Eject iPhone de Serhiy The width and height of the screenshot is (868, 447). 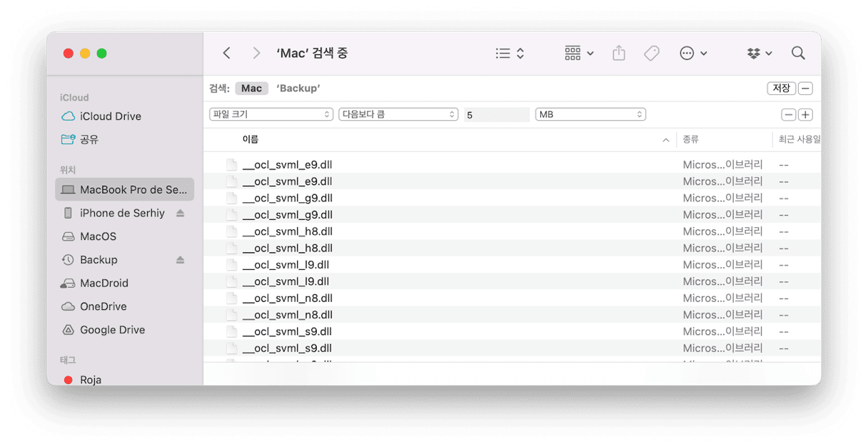tap(181, 214)
